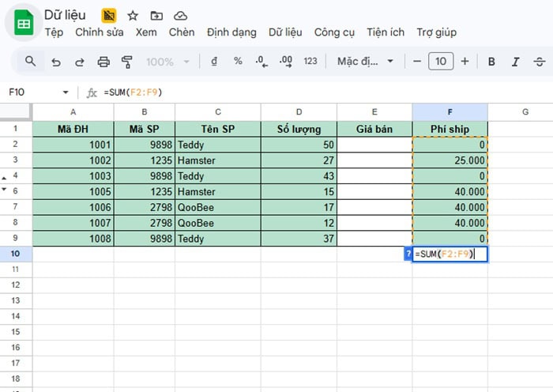Click the Google Sheets home logo
This screenshot has width=553, height=392.
click(23, 23)
